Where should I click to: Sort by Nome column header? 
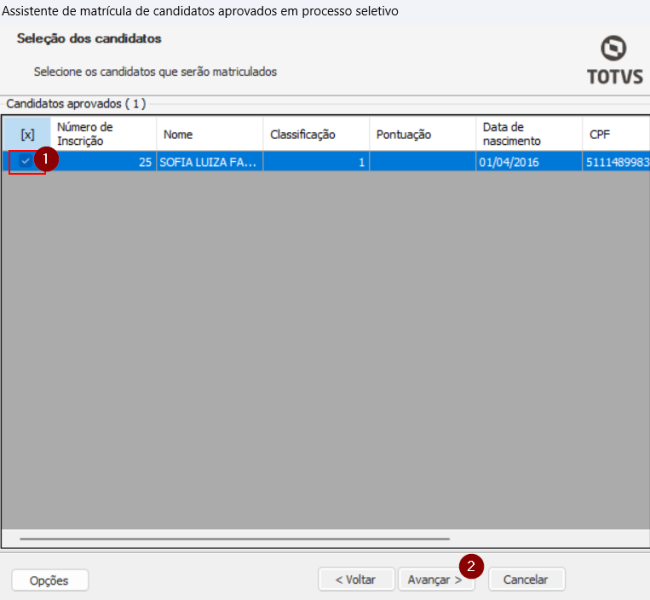[210, 134]
